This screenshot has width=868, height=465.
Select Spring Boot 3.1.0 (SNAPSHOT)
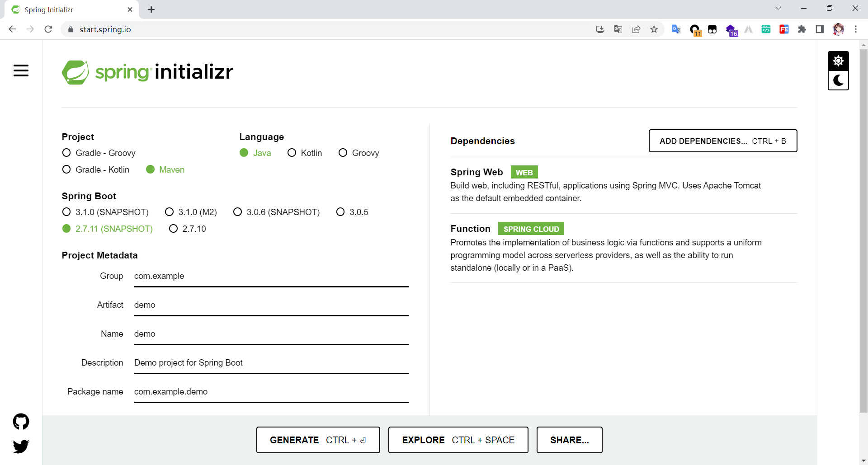tap(105, 212)
